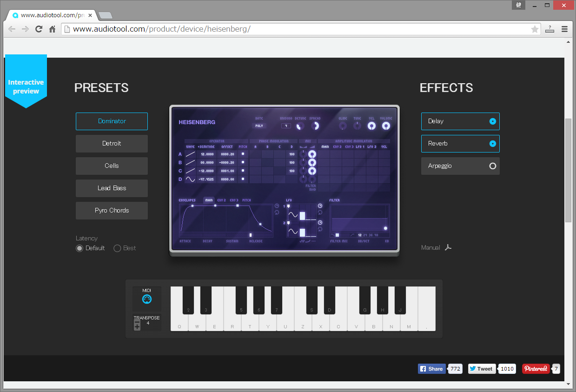Screen dimensions: 576x392
Task: Click the Detune knob
Action: (301, 126)
